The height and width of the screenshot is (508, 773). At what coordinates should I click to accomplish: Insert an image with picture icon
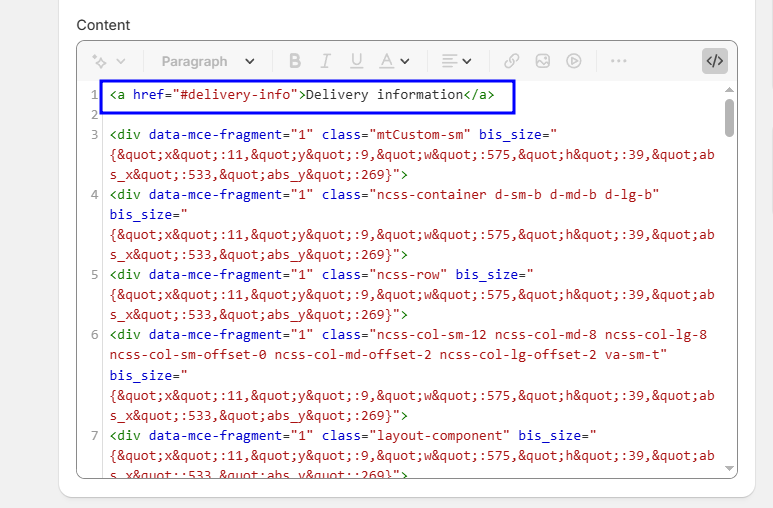tap(543, 61)
